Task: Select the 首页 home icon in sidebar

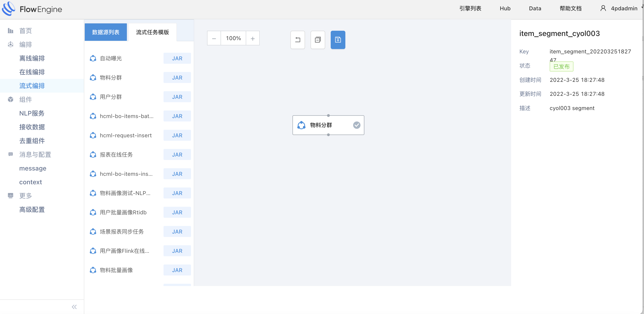Action: point(10,30)
